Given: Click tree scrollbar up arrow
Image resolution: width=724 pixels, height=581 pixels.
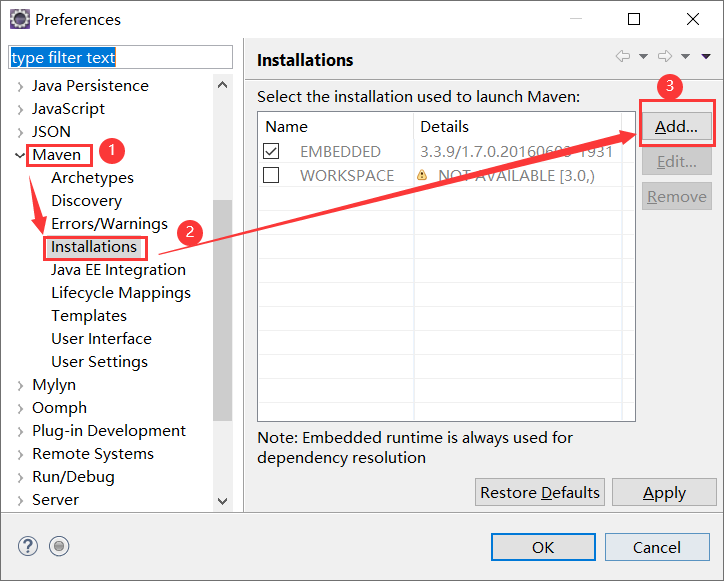Looking at the screenshot, I should coord(223,85).
